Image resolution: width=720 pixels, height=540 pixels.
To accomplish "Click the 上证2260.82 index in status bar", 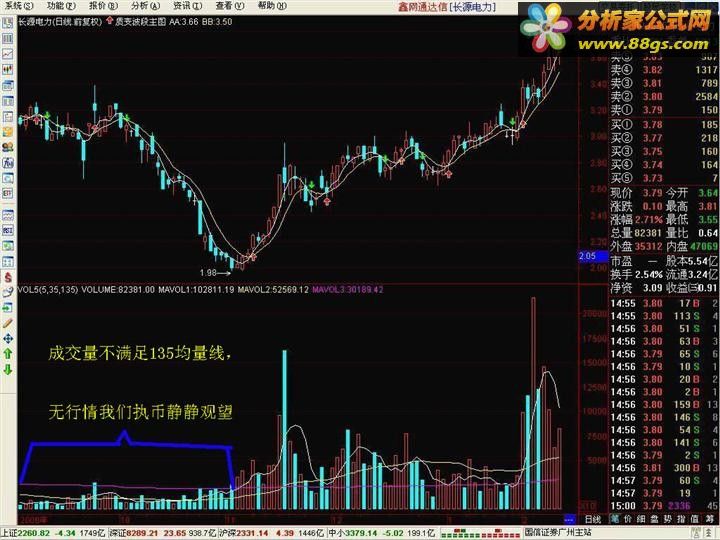I will point(53,533).
